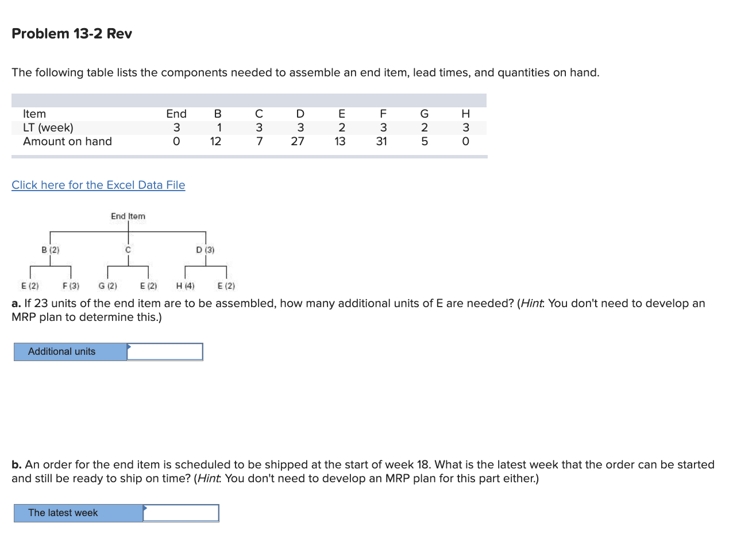Select the G (2) node under C
The width and height of the screenshot is (756, 558).
tap(107, 285)
